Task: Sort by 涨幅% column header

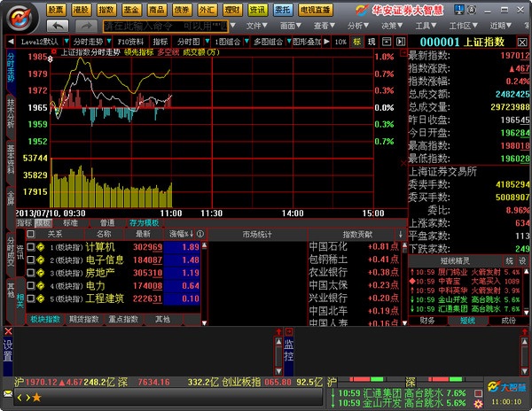Action: [x=182, y=234]
